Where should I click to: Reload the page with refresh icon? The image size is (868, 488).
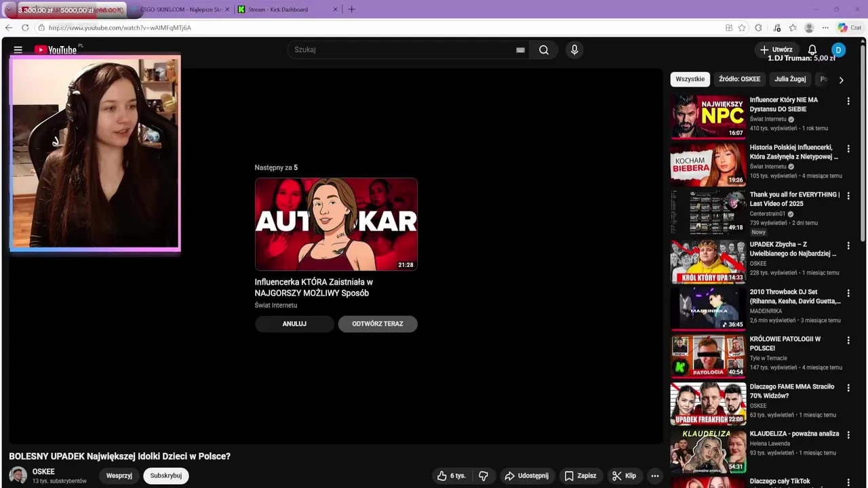click(x=25, y=28)
